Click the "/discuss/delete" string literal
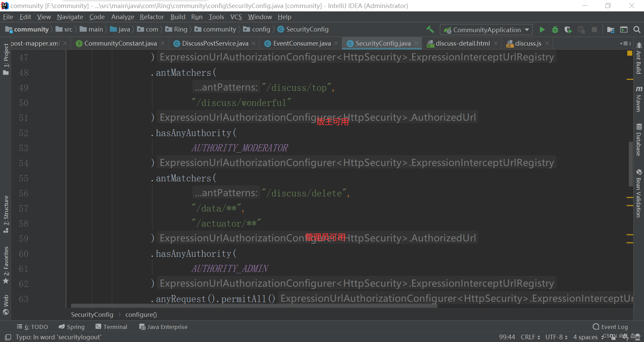 click(x=304, y=193)
